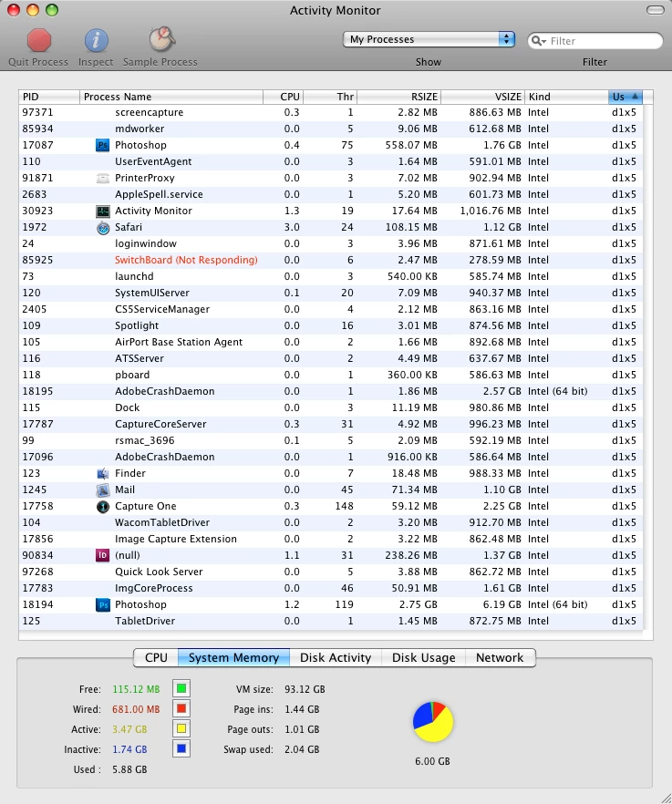The image size is (672, 804).
Task: Select the screencapture process row
Action: 331,112
